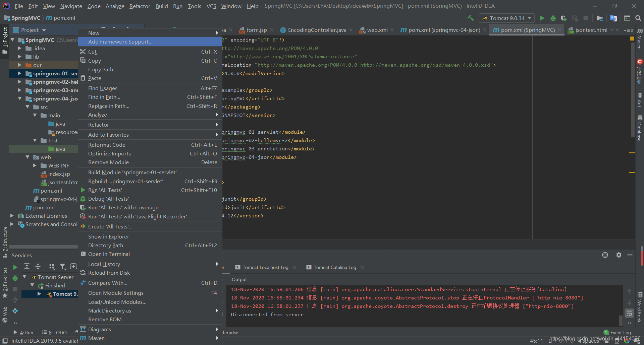Close the pom.xml (springmvc-04-json) tab
This screenshot has height=345, width=644.
tap(485, 30)
